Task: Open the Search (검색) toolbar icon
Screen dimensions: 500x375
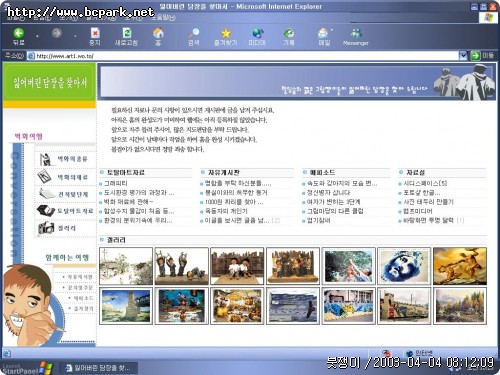Action: coord(193,36)
